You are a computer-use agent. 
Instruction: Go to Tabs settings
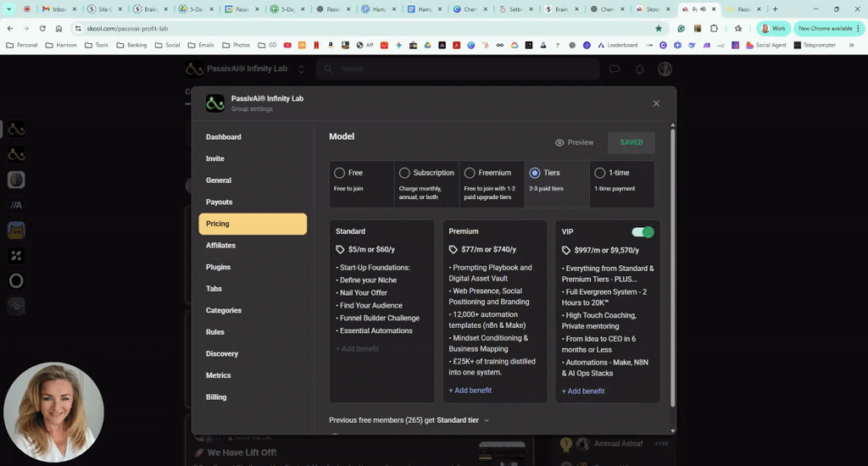[x=253, y=289]
